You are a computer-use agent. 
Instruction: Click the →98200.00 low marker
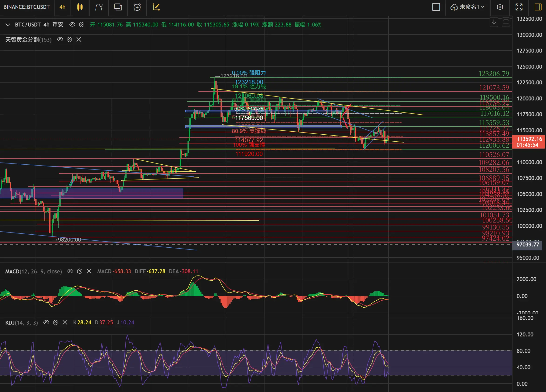(x=67, y=240)
